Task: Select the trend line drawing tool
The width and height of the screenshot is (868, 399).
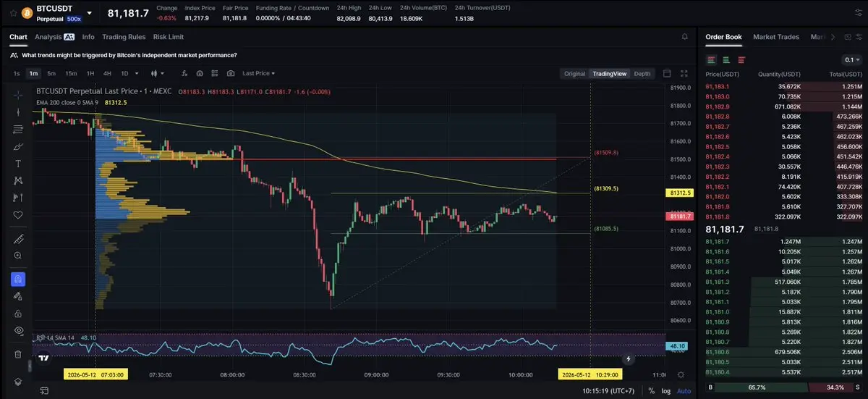Action: [x=18, y=112]
